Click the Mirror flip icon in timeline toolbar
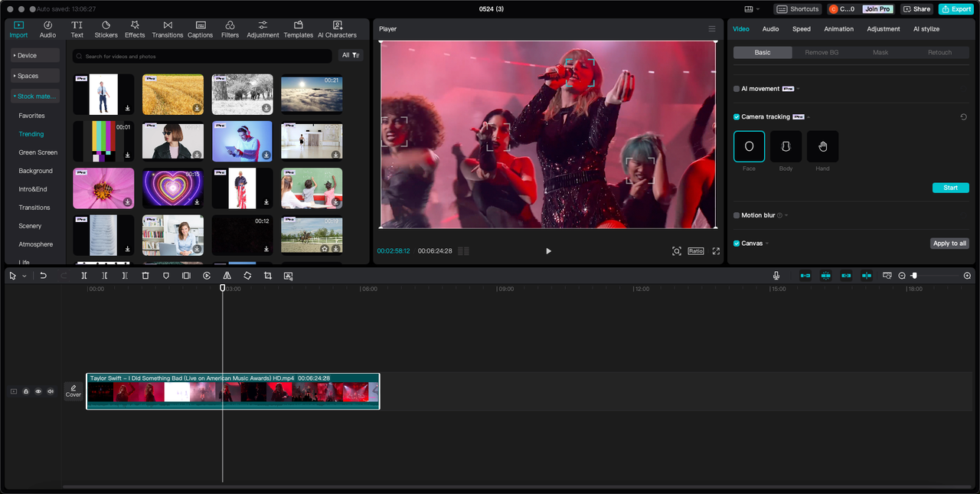The height and width of the screenshot is (494, 980). 227,276
